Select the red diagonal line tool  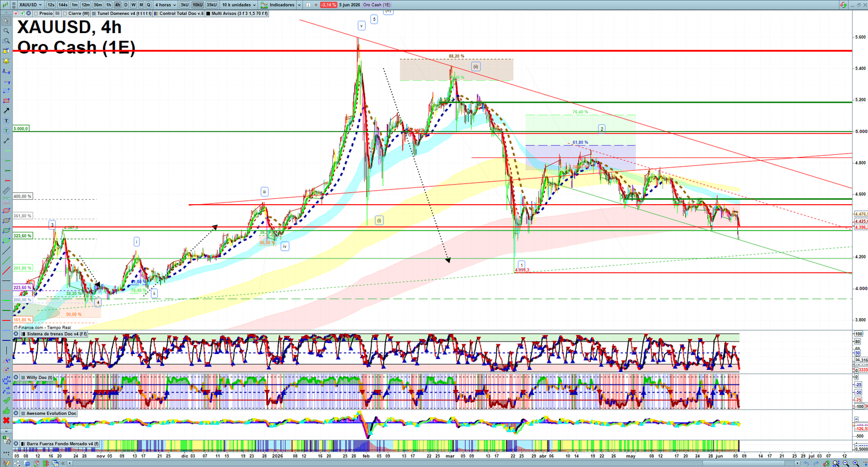7,270
